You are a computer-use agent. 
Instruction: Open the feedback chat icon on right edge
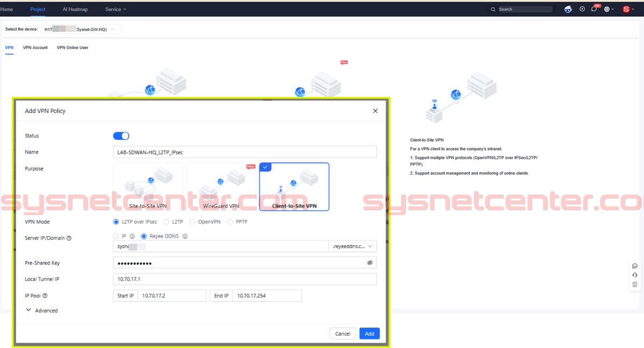tap(635, 266)
